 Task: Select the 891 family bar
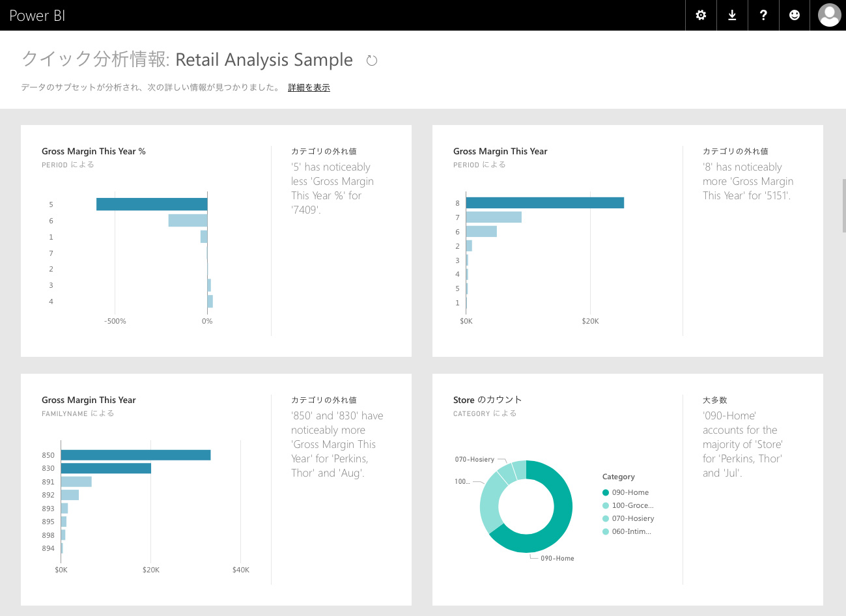[x=76, y=482]
